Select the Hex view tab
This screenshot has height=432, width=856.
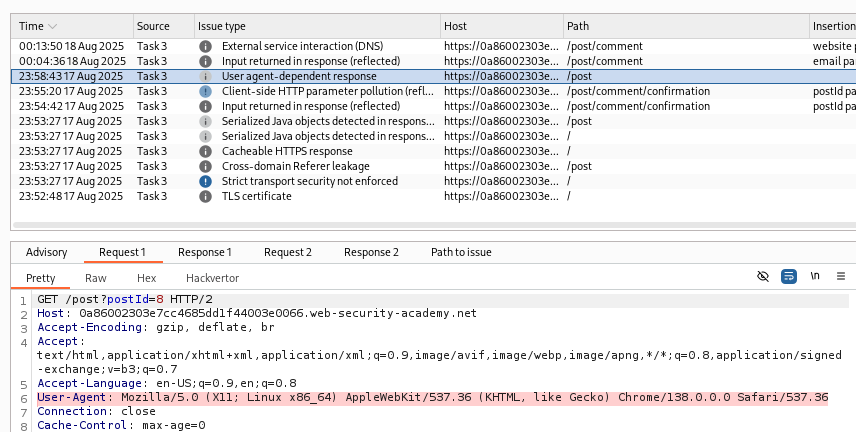[146, 278]
